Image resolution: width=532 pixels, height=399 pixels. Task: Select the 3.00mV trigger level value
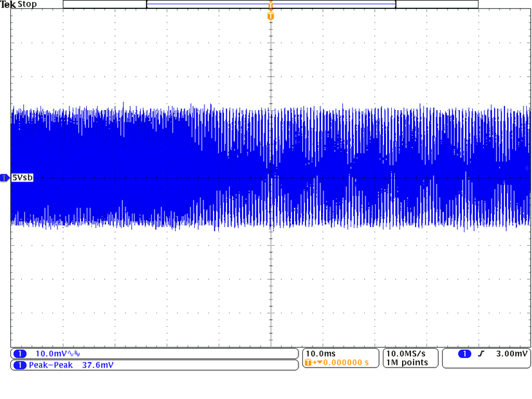[512, 354]
